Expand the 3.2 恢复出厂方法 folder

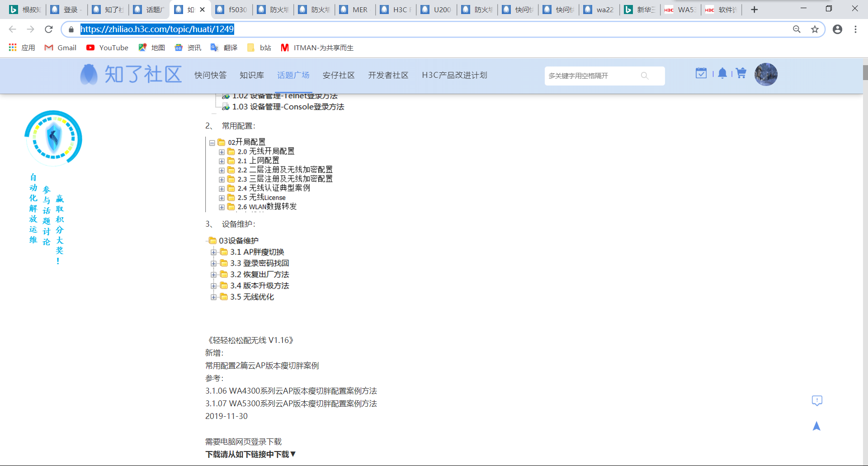coord(213,275)
